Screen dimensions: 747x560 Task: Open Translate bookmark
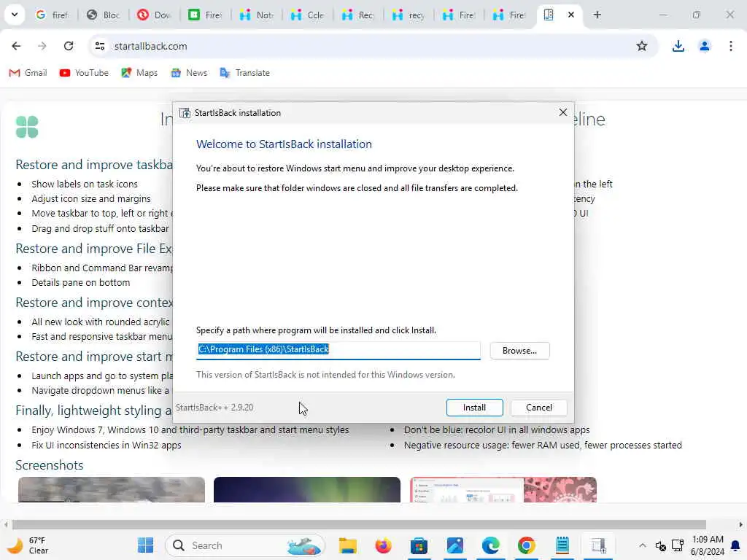(x=245, y=73)
